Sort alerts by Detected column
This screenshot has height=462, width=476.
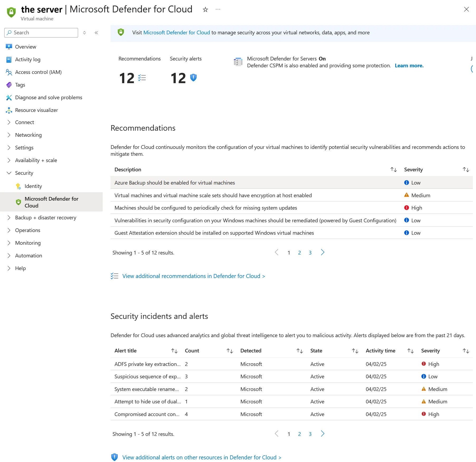(x=300, y=351)
